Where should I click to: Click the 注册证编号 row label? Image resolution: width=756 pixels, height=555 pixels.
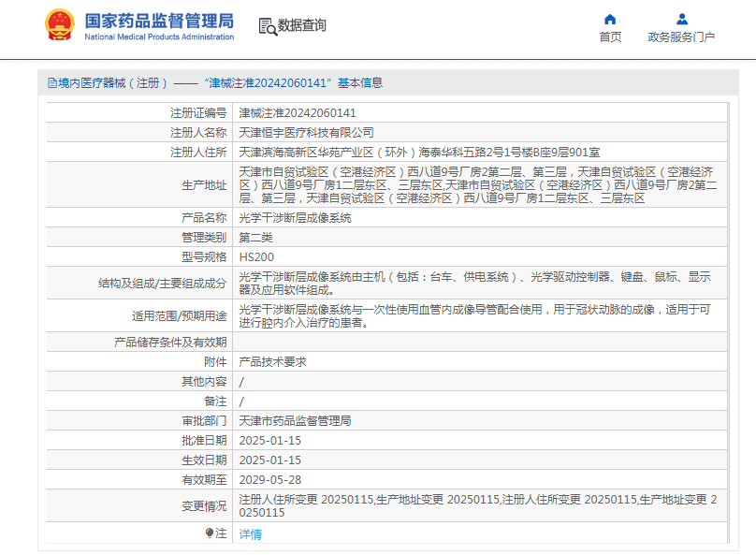[198, 113]
